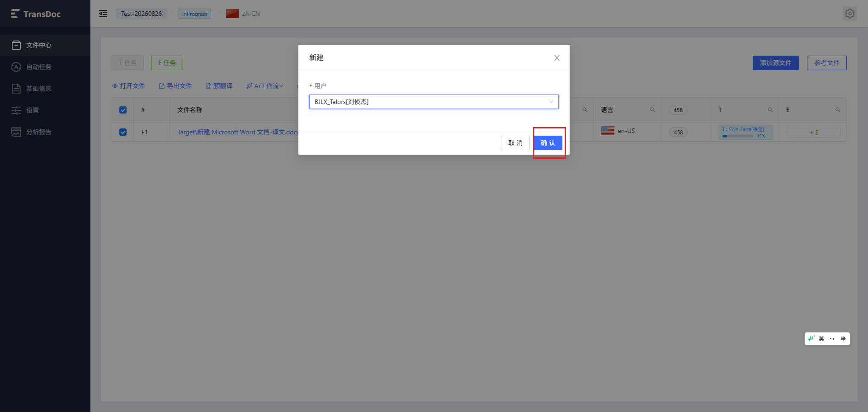Open 基础信息 in sidebar
The width and height of the screenshot is (868, 412).
click(45, 89)
